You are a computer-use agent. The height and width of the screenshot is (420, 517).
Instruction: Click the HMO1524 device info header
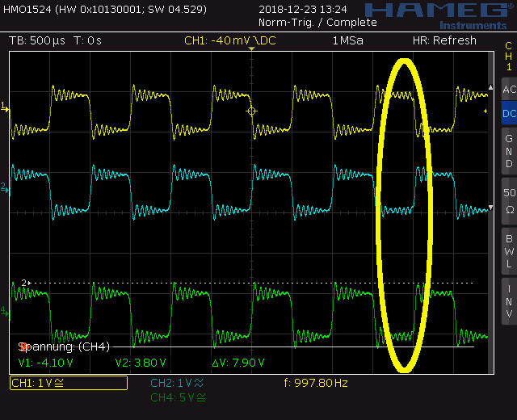point(105,9)
